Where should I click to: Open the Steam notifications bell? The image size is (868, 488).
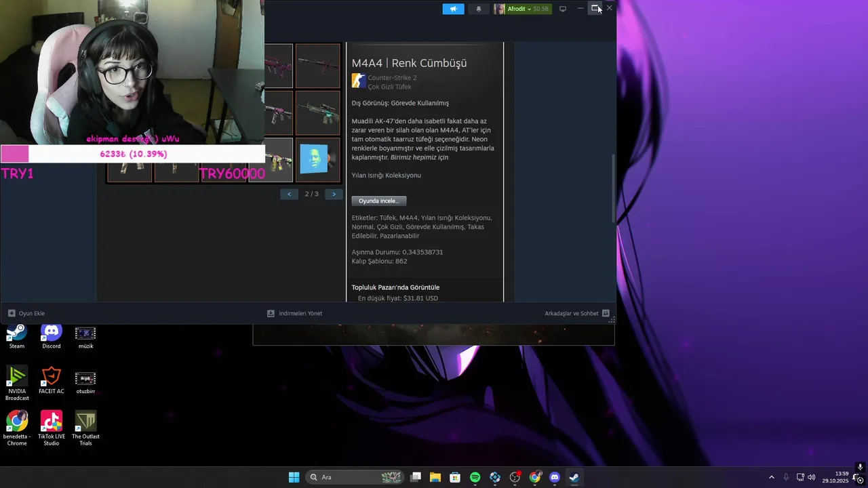479,9
